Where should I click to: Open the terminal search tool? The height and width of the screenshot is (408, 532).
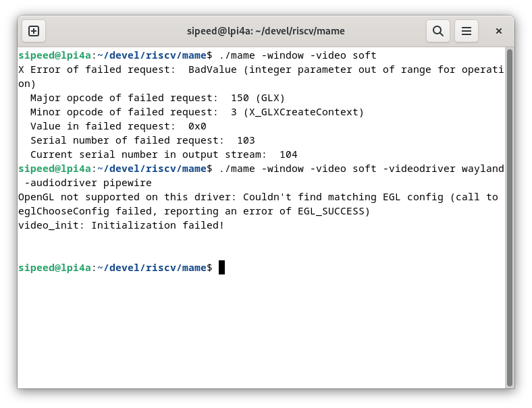coord(438,31)
